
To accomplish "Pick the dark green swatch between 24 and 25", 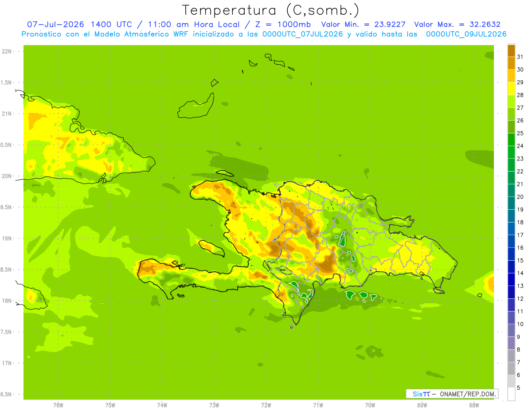I will (511, 140).
